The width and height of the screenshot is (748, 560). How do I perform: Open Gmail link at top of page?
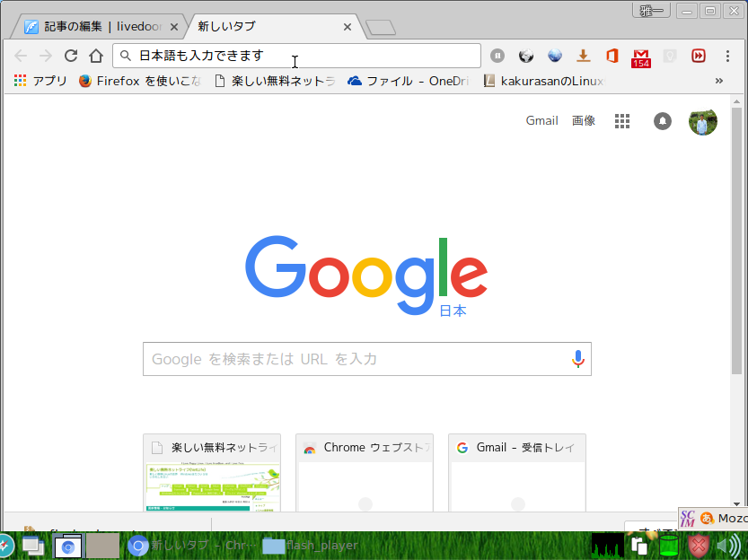point(542,120)
